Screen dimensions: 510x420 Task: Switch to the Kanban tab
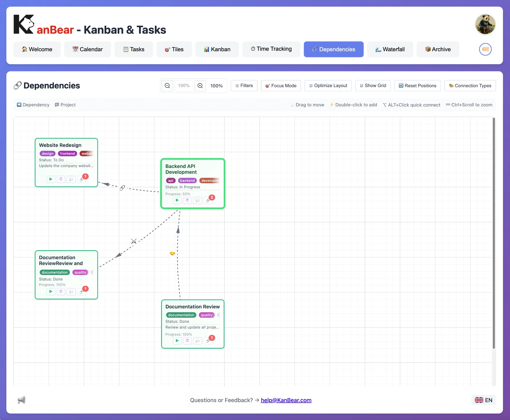[x=217, y=49]
